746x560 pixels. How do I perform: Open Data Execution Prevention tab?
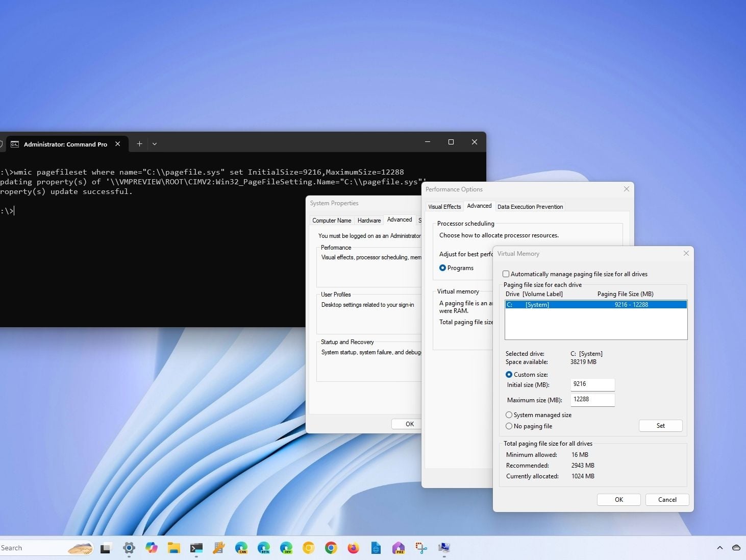point(530,207)
